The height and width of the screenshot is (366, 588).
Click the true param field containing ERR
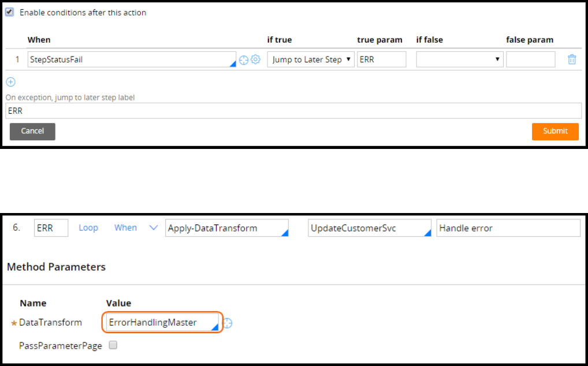(x=381, y=59)
